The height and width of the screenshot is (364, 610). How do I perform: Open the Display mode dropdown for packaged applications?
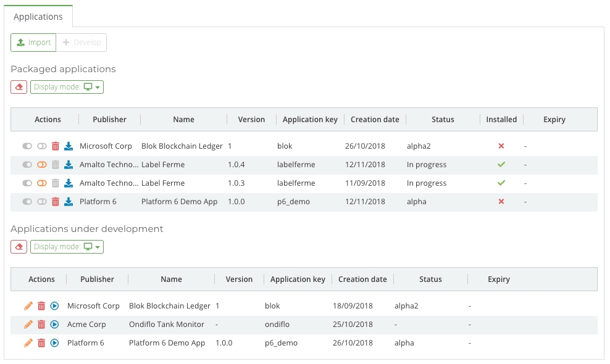67,86
